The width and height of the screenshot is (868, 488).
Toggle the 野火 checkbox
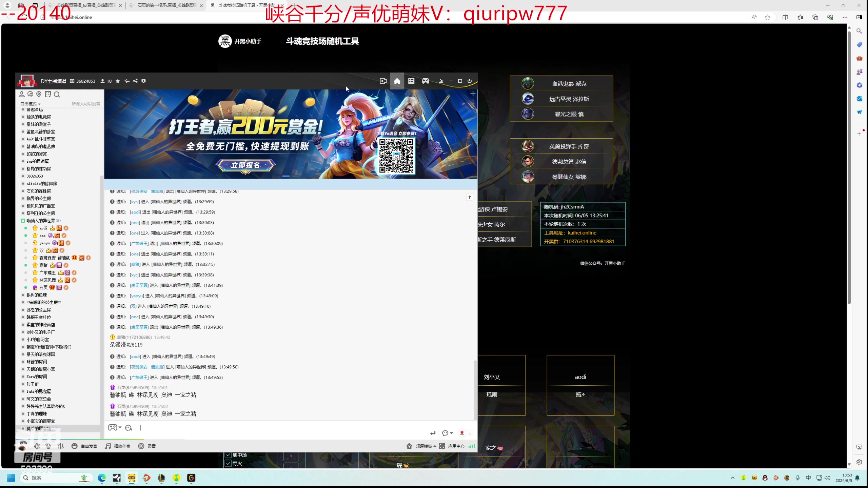[x=228, y=463]
